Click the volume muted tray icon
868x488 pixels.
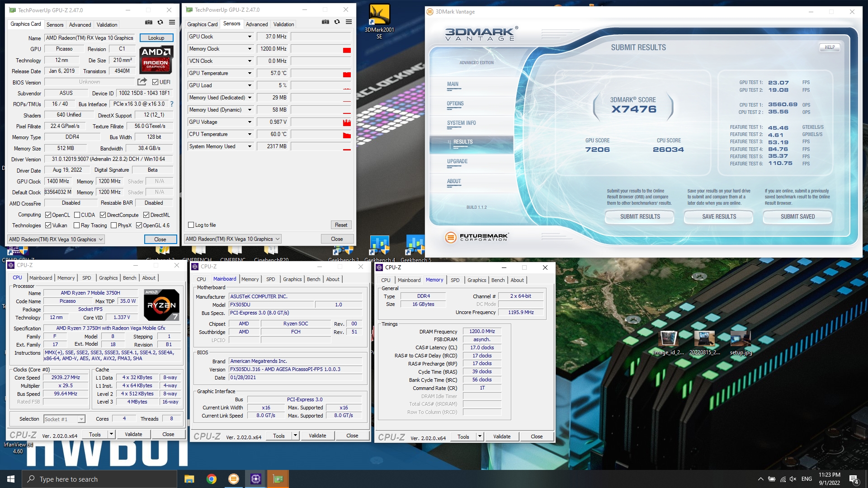coord(793,479)
